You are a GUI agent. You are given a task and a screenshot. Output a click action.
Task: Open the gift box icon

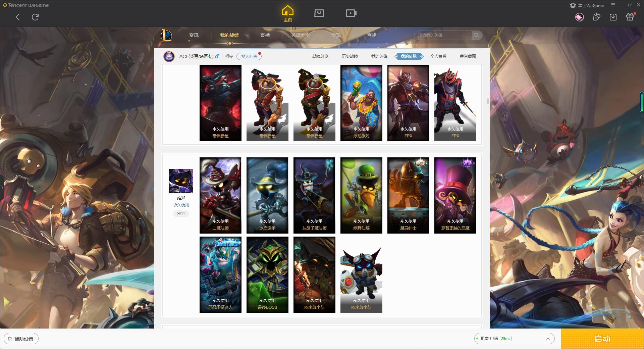point(630,17)
